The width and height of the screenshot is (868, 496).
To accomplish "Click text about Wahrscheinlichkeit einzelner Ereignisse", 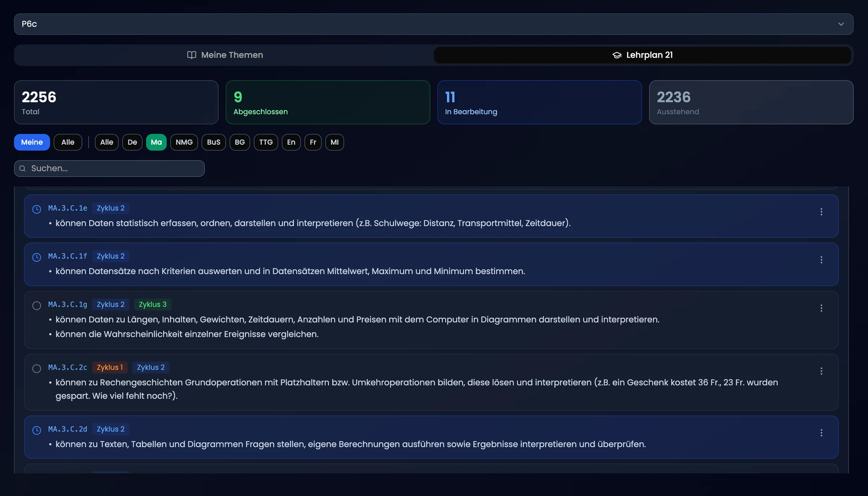I will tap(187, 334).
